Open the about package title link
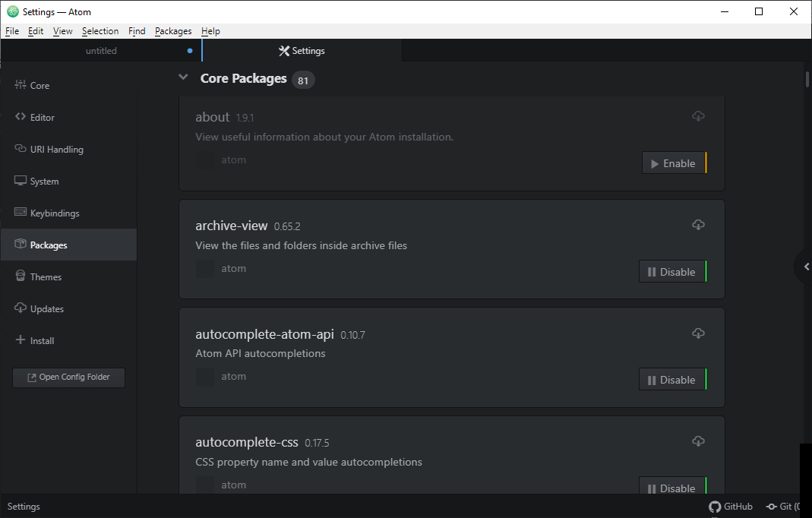Viewport: 812px width, 518px height. (213, 117)
